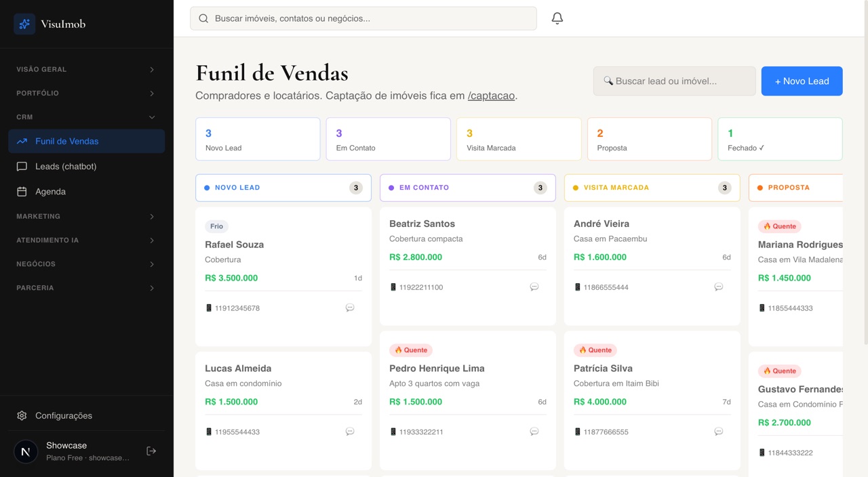Image resolution: width=868 pixels, height=477 pixels.
Task: Click the Em Contato summary card
Action: coord(389,139)
